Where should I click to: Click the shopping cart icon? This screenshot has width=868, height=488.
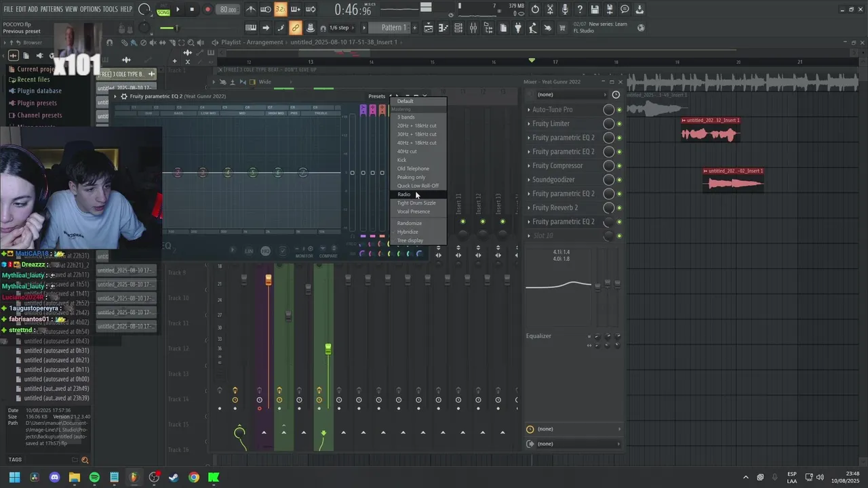pos(563,28)
